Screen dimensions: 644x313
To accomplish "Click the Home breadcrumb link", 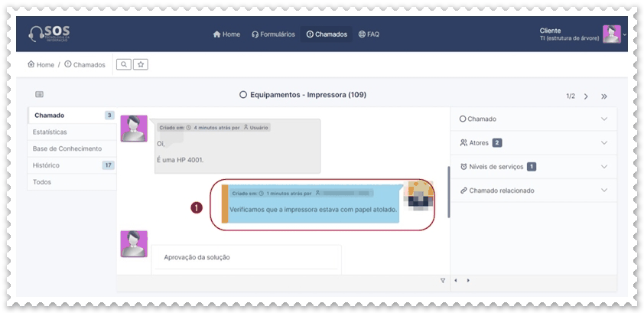I will tap(41, 64).
